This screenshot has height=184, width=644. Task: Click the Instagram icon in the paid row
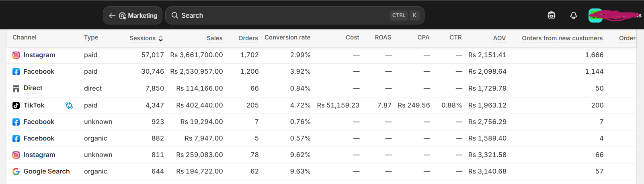pos(16,55)
